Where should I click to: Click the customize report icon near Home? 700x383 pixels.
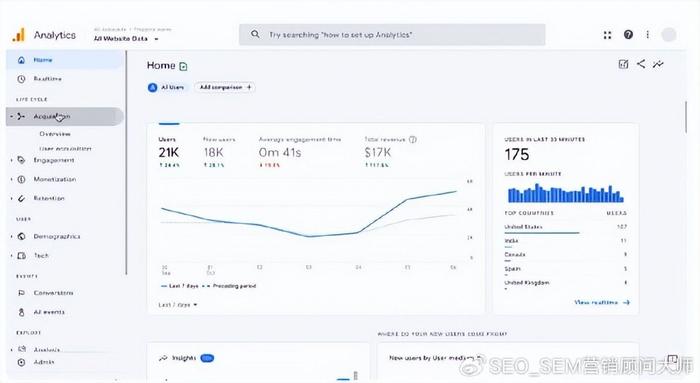623,64
